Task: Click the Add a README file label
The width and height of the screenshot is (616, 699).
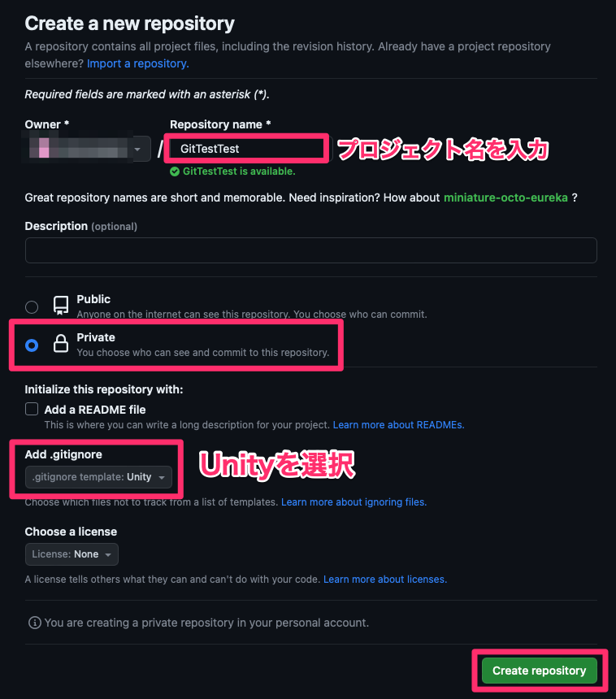Action: [x=95, y=410]
